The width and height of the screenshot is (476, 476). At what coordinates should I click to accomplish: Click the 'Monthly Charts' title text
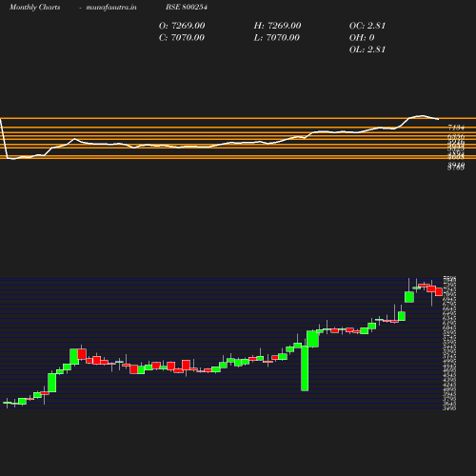34,7
